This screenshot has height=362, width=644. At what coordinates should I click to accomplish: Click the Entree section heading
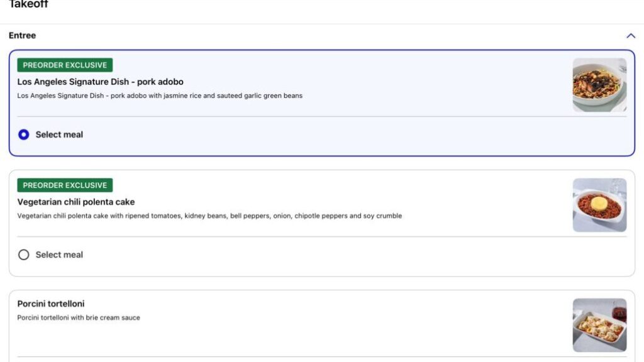pos(23,36)
